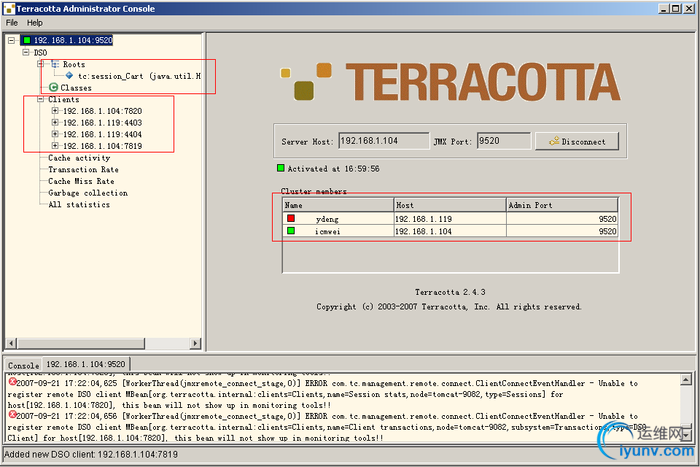This screenshot has width=700, height=467.
Task: Maximize the Terracotta Administrator Console window
Action: tap(676, 8)
